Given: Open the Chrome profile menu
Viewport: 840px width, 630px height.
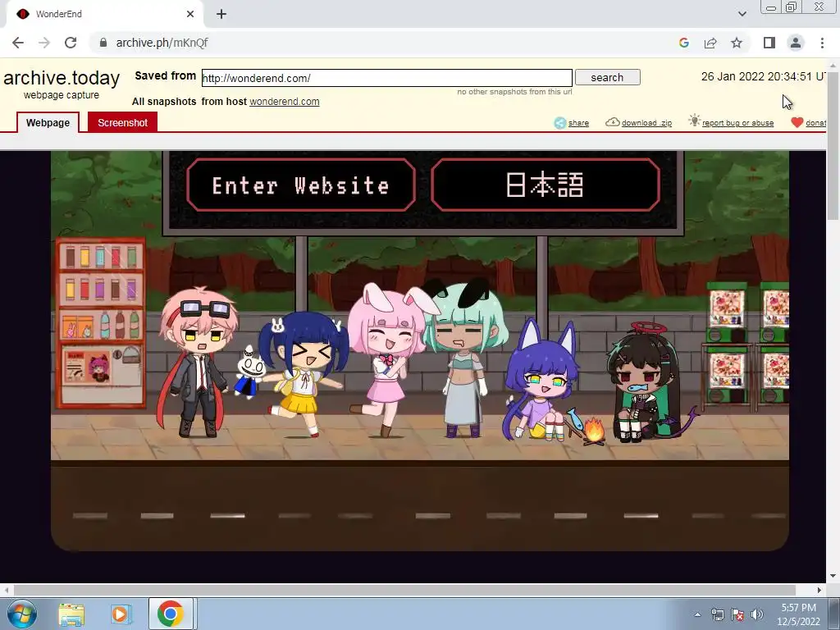Looking at the screenshot, I should click(796, 43).
